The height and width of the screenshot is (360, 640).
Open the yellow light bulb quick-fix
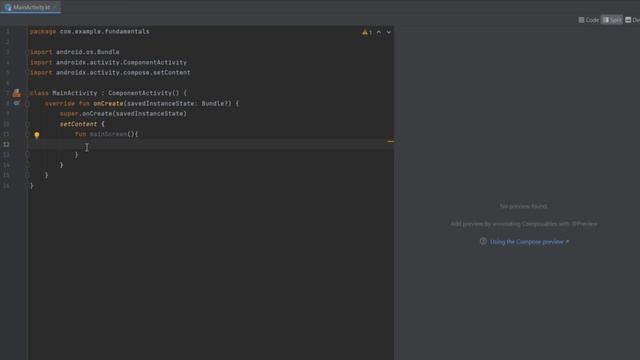pos(37,135)
